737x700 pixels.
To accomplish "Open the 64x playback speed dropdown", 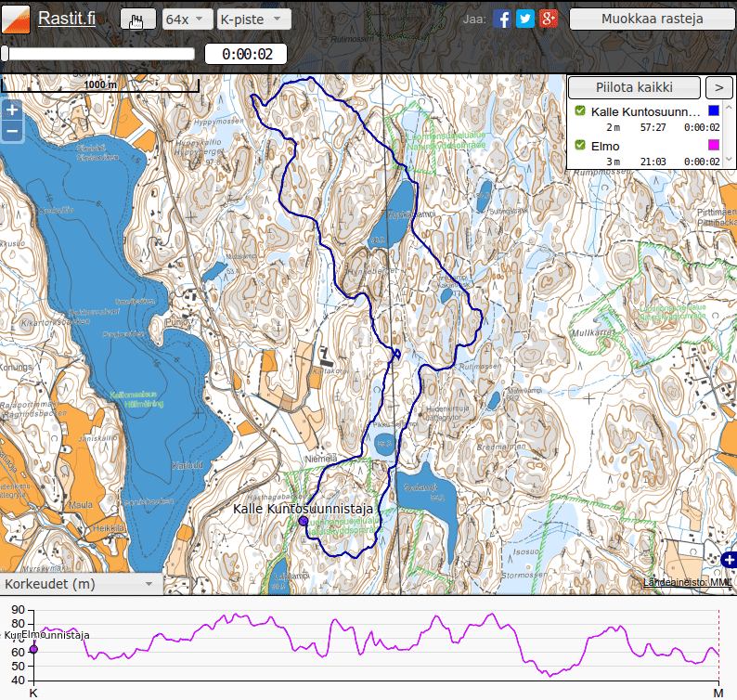I will pyautogui.click(x=183, y=19).
